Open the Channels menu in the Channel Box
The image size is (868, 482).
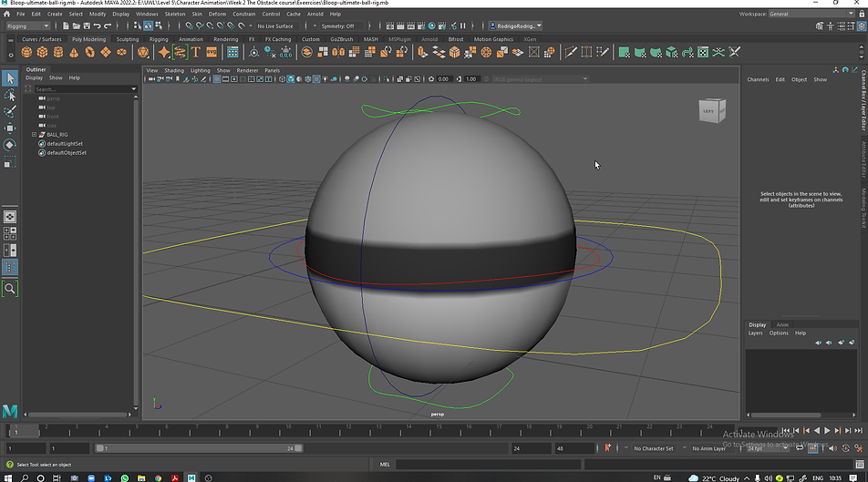758,79
